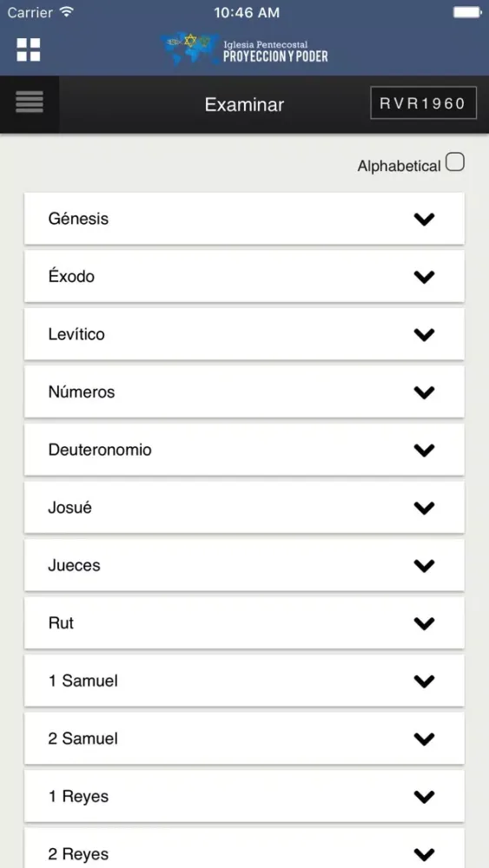
Task: Tap the battery status icon
Action: [467, 12]
